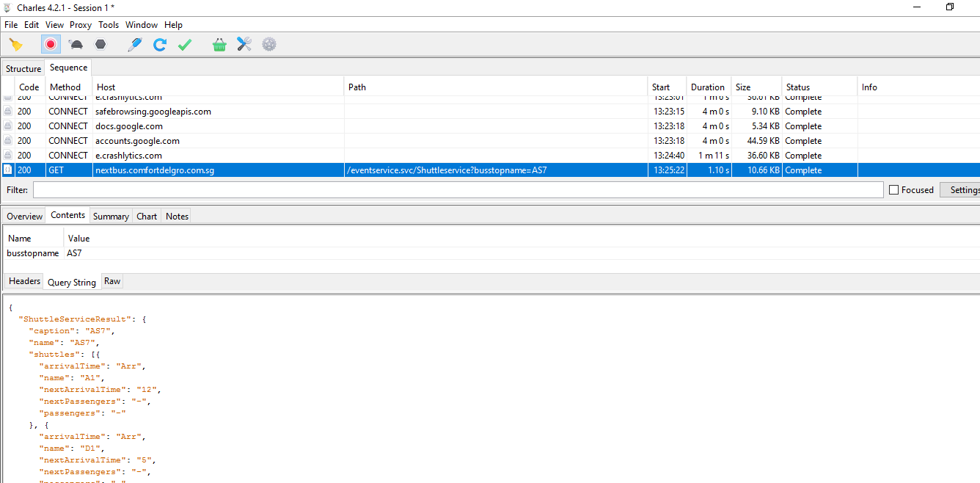Click the Settings button beside the filter bar
The image size is (980, 483).
pyautogui.click(x=963, y=189)
